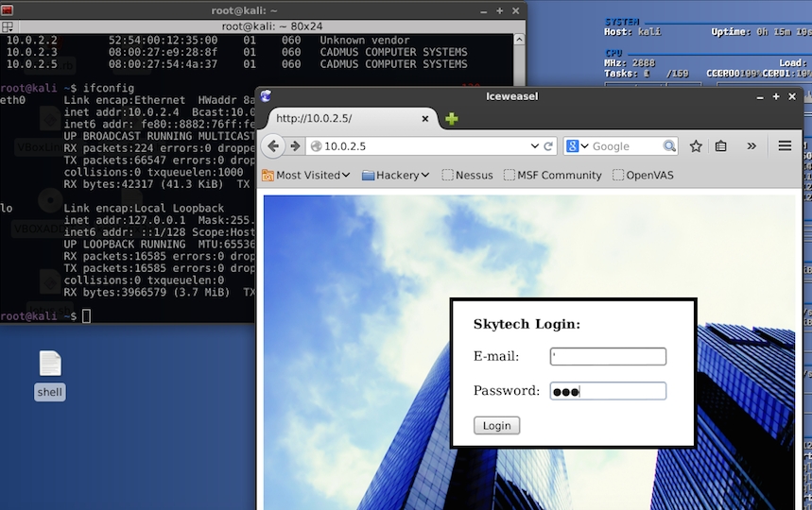Focus the Password field
The width and height of the screenshot is (812, 510).
608,391
